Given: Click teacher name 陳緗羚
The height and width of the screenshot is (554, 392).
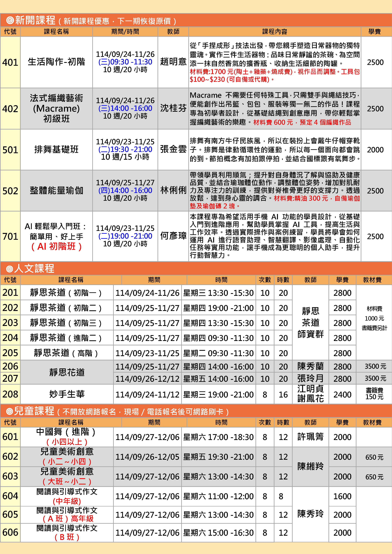Looking at the screenshot, I should click(310, 466).
